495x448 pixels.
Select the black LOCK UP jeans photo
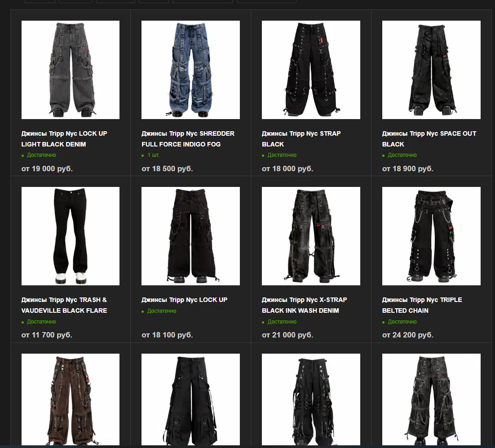point(190,236)
